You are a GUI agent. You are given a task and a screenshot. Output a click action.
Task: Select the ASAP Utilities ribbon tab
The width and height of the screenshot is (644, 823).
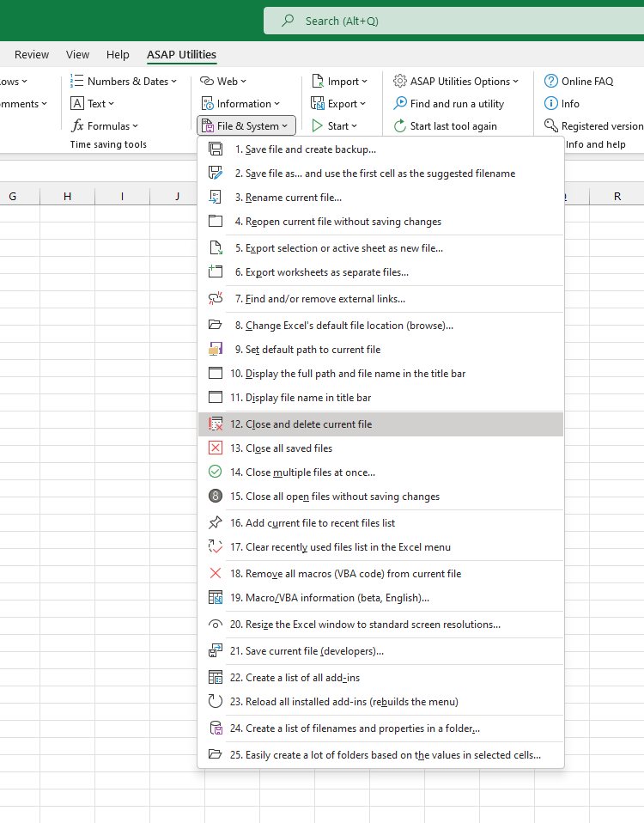coord(181,55)
